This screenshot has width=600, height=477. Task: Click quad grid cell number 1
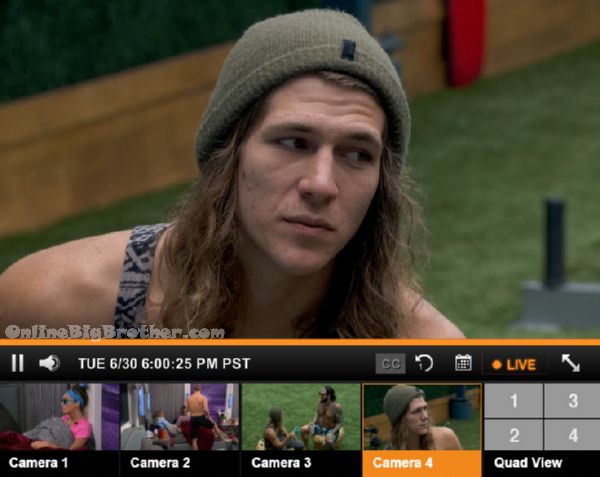514,400
